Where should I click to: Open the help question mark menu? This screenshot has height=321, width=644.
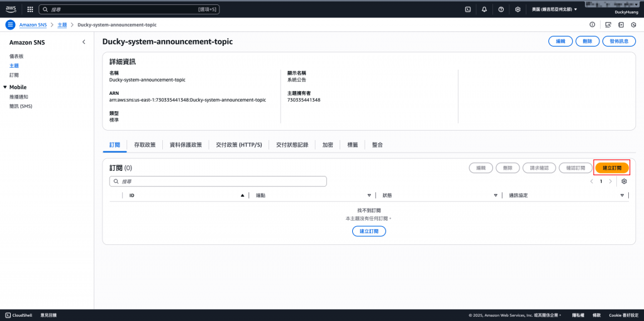click(501, 9)
